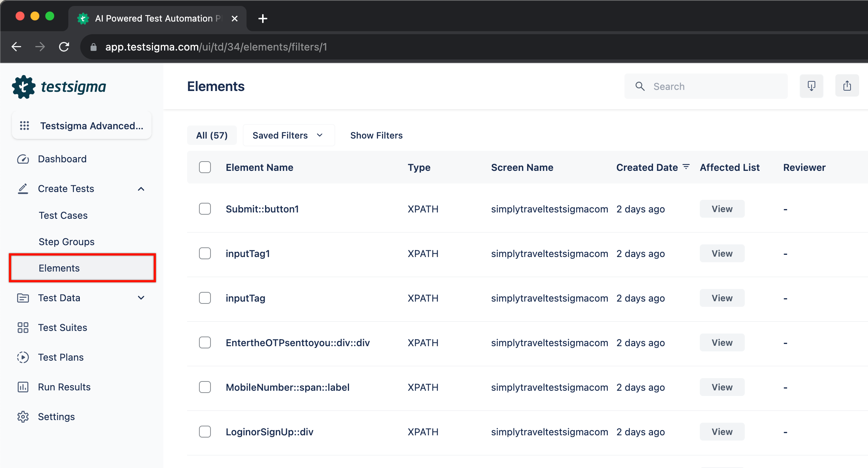Check the Submit::button1 row checkbox
This screenshot has width=868, height=468.
205,209
